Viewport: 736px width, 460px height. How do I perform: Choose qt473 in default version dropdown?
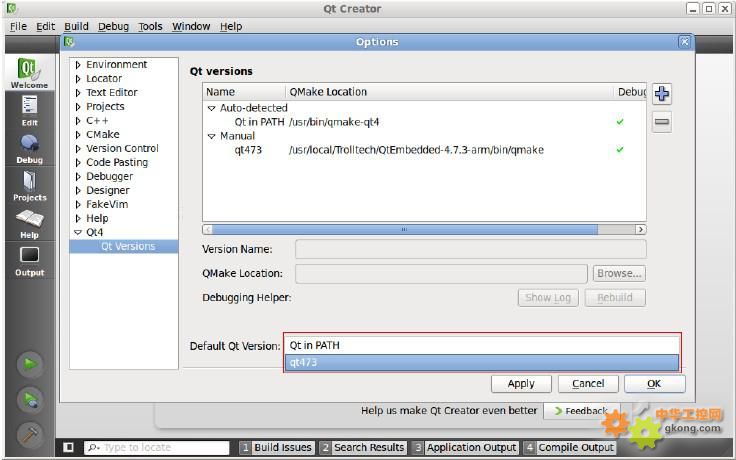[x=482, y=362]
